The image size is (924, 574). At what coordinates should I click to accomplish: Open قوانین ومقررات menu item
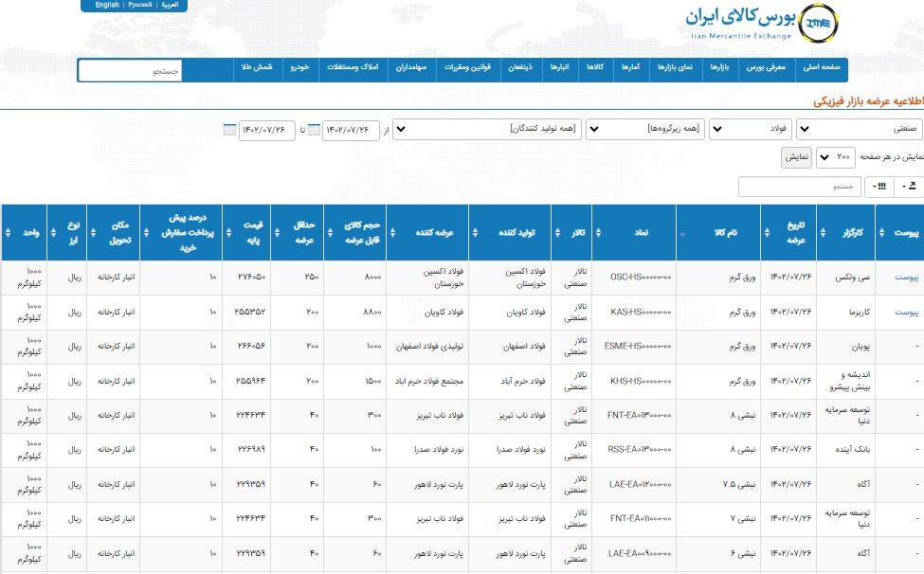point(468,67)
